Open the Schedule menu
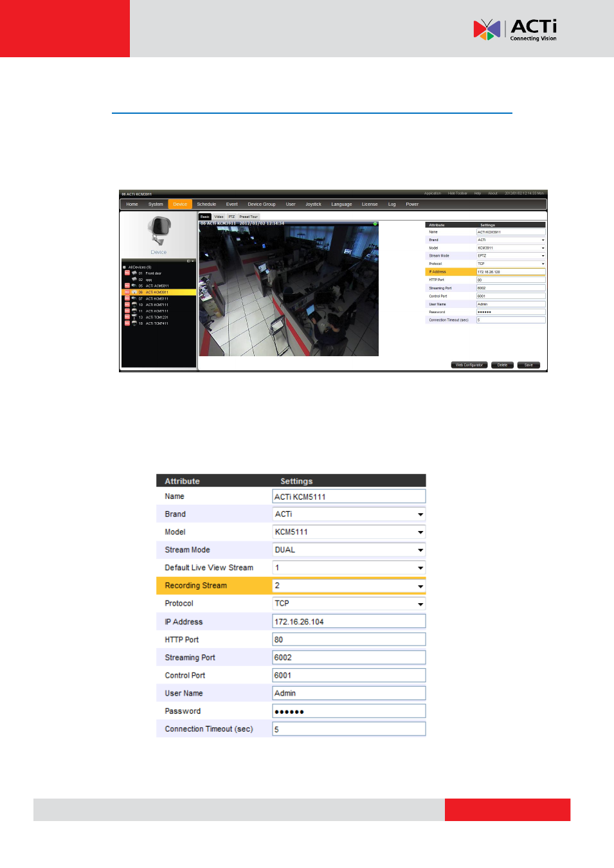This screenshot has height=868, width=614. pos(206,204)
